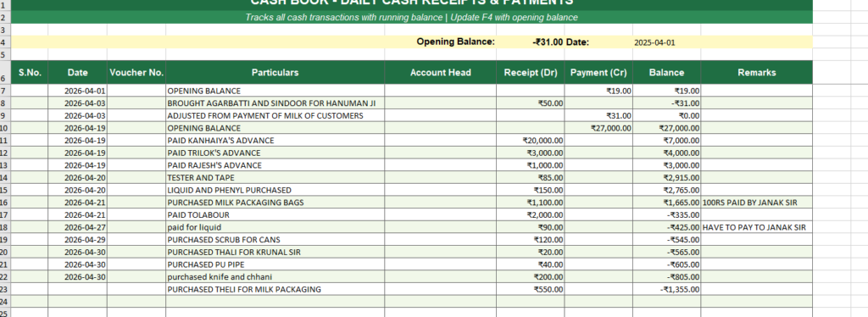Click the Balance column header cell
This screenshot has width=868, height=317.
[x=666, y=73]
